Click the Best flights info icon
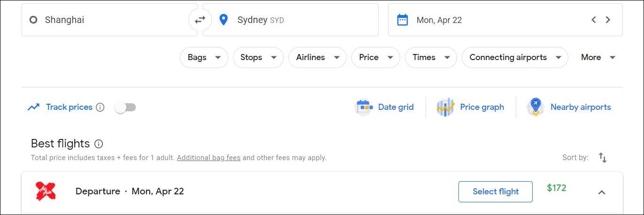644x215 pixels. coord(99,144)
